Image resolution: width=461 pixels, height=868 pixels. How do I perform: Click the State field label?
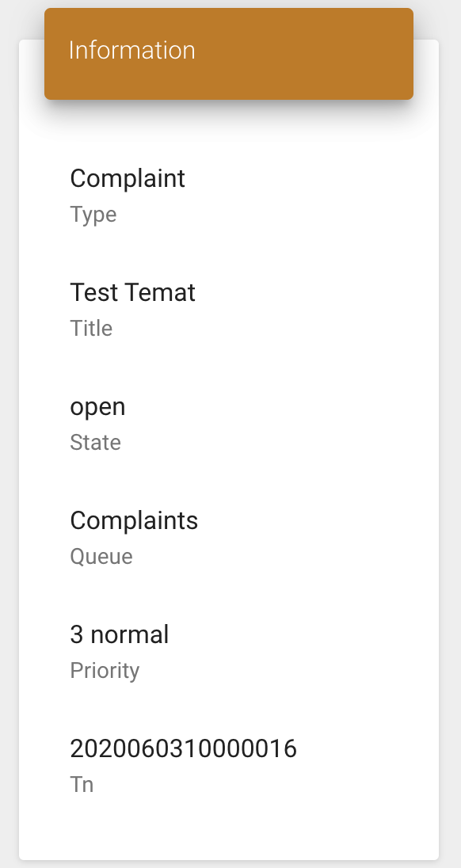coord(95,442)
